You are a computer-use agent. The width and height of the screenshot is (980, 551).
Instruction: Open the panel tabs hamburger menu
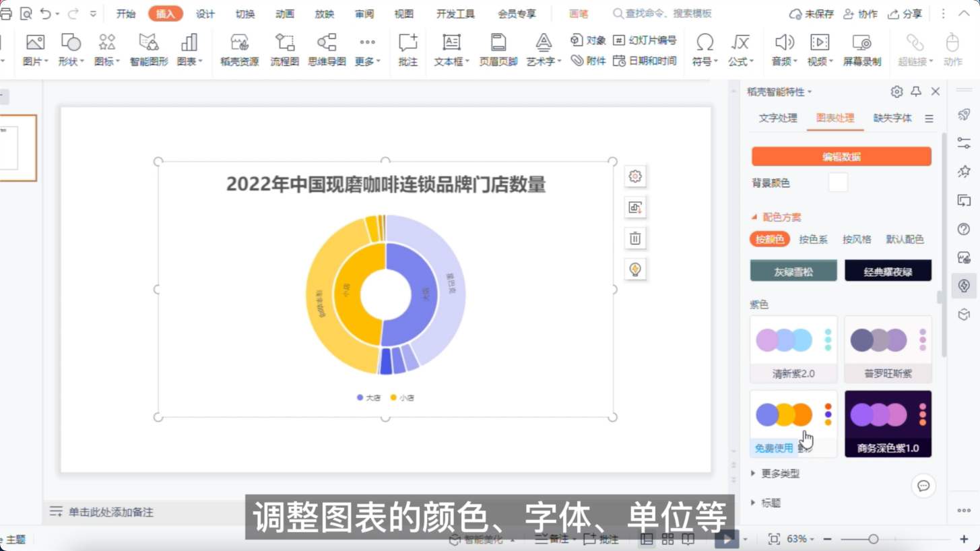tap(929, 119)
